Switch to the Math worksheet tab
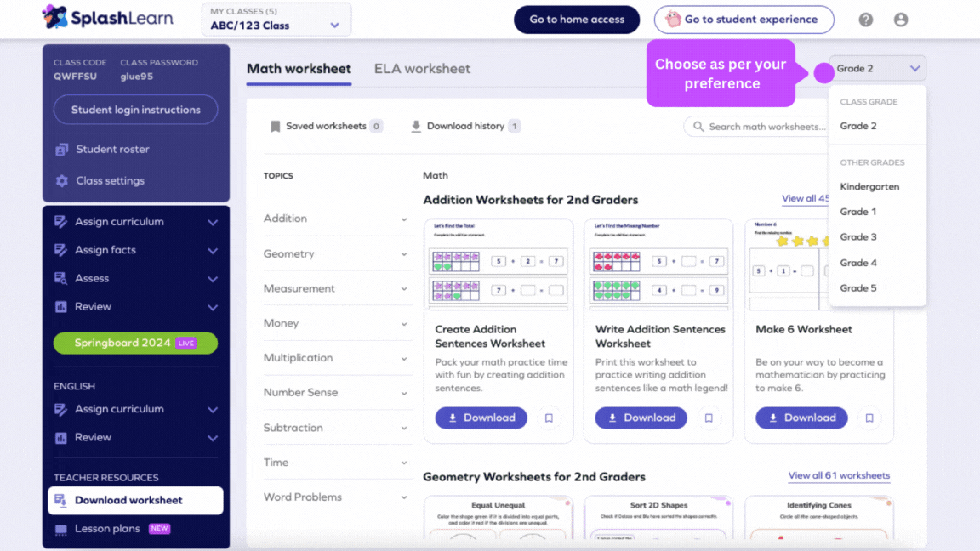Screen dimensions: 980x551 point(299,69)
